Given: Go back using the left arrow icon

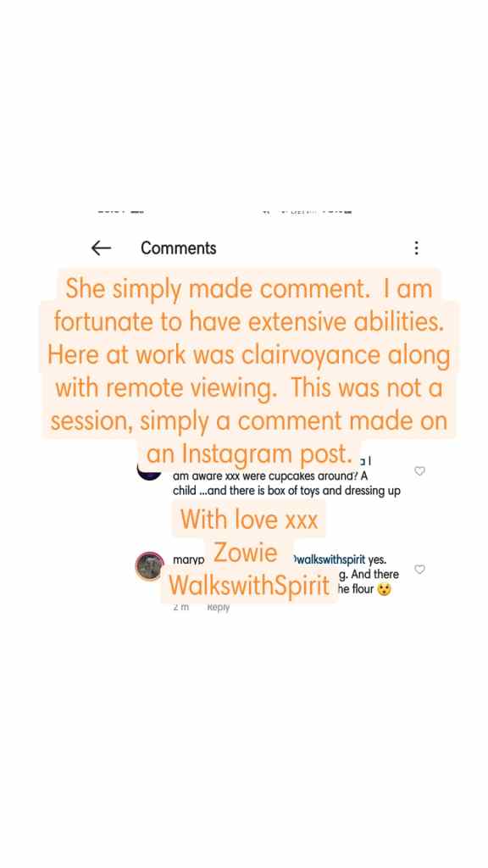Looking at the screenshot, I should (x=101, y=248).
